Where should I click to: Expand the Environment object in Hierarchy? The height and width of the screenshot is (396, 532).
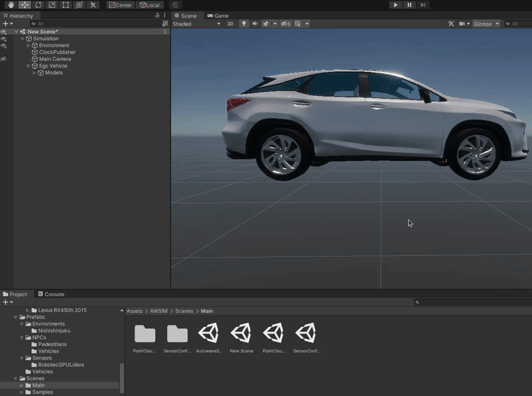pyautogui.click(x=29, y=45)
